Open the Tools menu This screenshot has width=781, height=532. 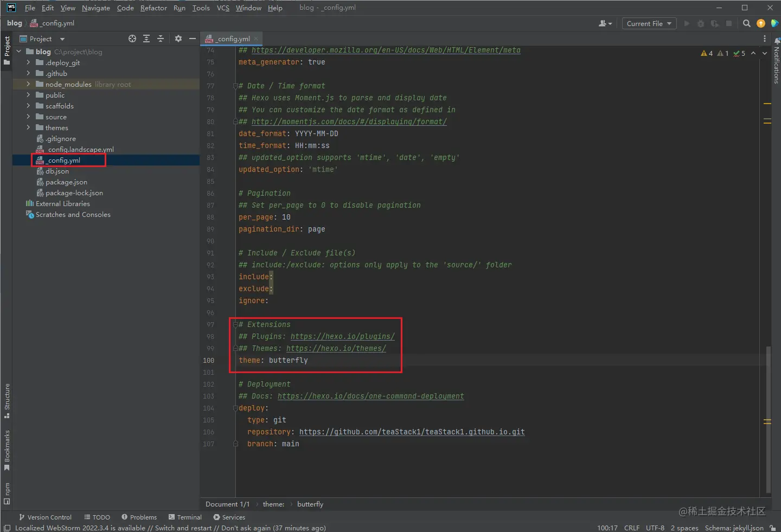[x=201, y=8]
